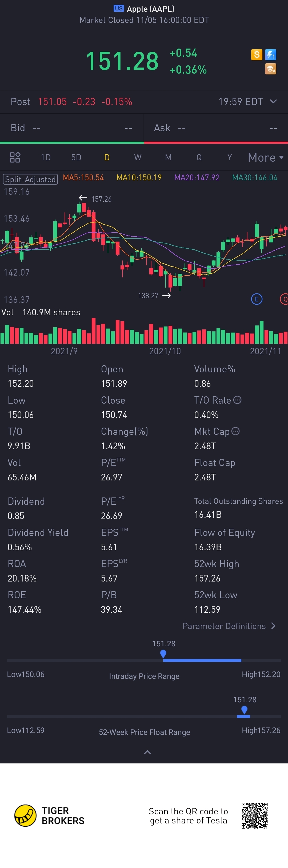Tap the orange stacked layers badge

pos(270,69)
